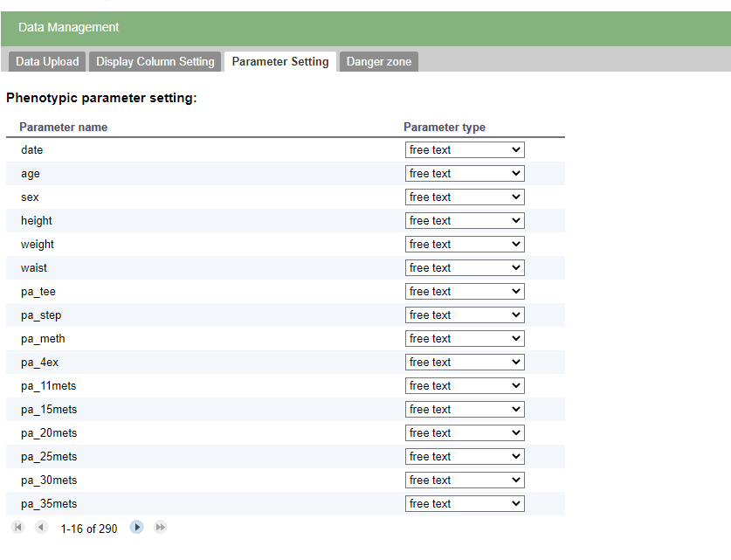Screen dimensions: 731x560
Task: Open pa_tee parameter type dropdown
Action: [465, 292]
